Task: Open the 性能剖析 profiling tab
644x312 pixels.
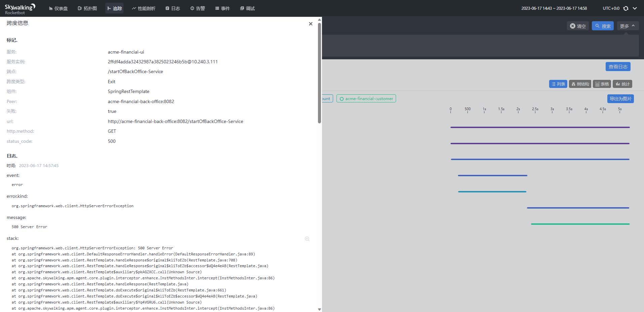Action: (x=144, y=8)
